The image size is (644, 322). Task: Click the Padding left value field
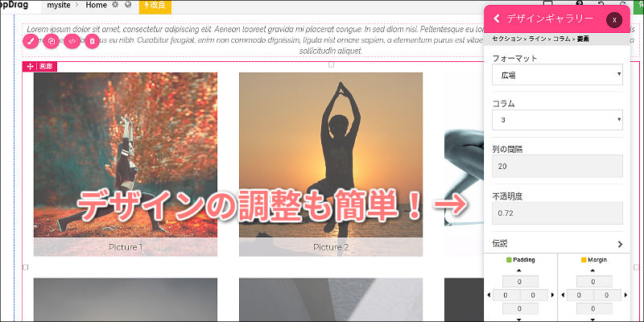click(506, 295)
